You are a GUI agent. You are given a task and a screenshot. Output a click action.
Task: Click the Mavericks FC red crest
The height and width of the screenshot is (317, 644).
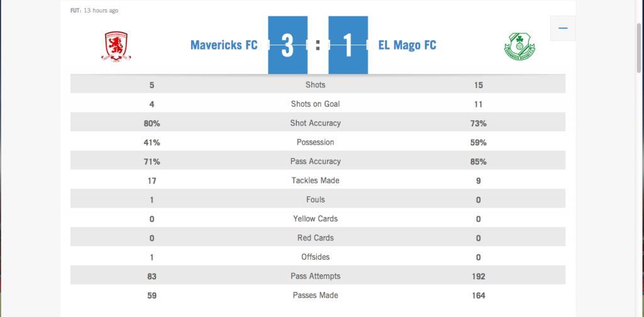click(x=117, y=47)
